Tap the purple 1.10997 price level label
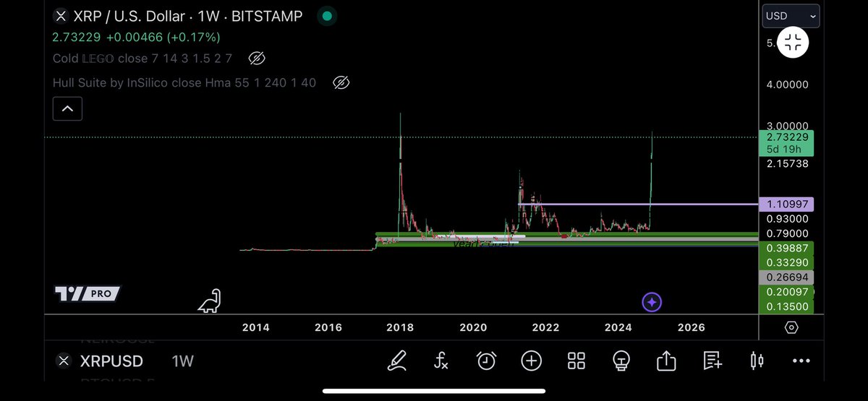The width and height of the screenshot is (868, 401). (786, 204)
